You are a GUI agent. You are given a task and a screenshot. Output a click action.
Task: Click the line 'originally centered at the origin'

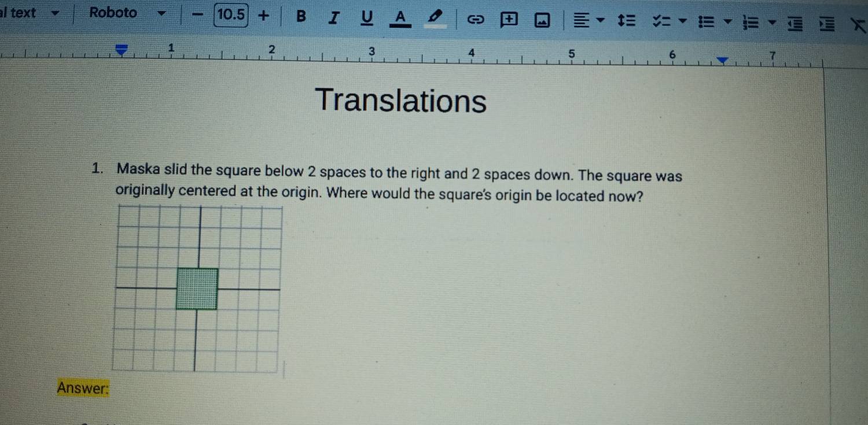380,194
